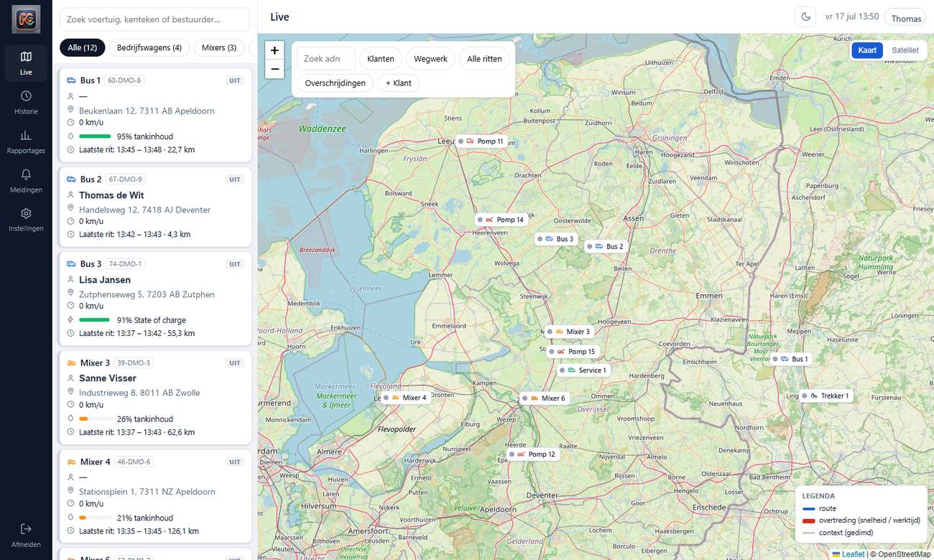Select Service 1 marker on the map

coord(584,370)
